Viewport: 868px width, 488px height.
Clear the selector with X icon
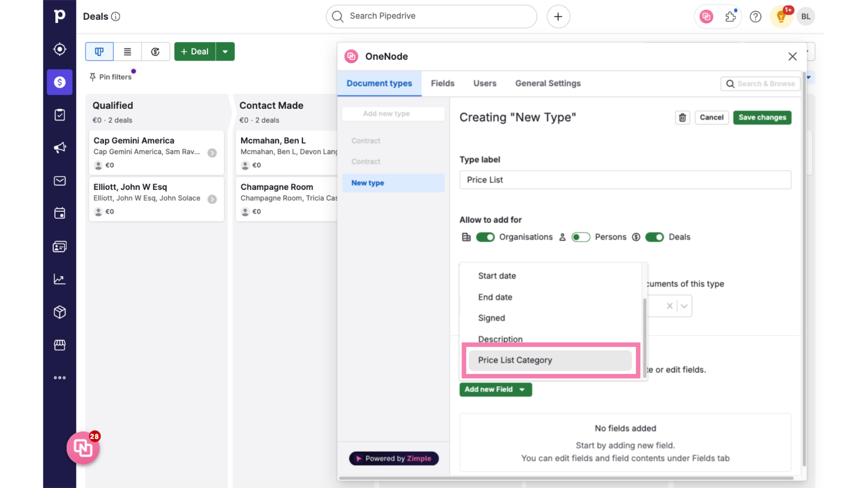[x=670, y=306]
